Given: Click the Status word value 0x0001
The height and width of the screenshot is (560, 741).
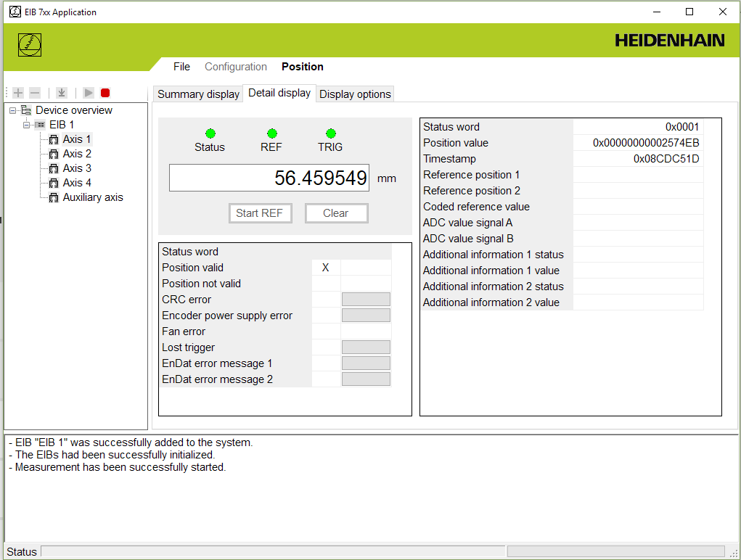Looking at the screenshot, I should tap(682, 127).
